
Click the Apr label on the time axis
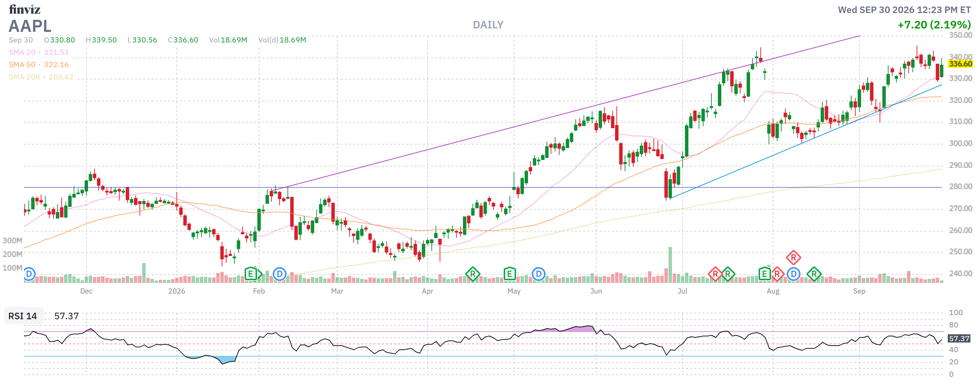(428, 291)
